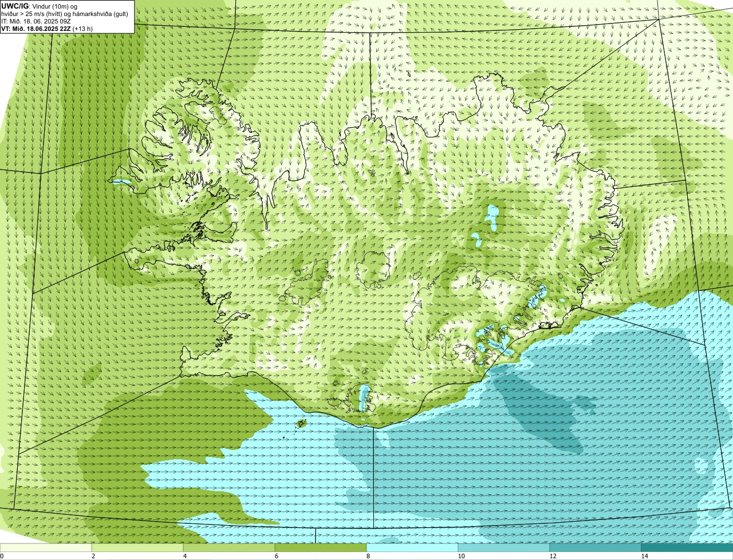Click the legend tick label '14'
Viewport: 733px width, 560px height.
point(644,556)
